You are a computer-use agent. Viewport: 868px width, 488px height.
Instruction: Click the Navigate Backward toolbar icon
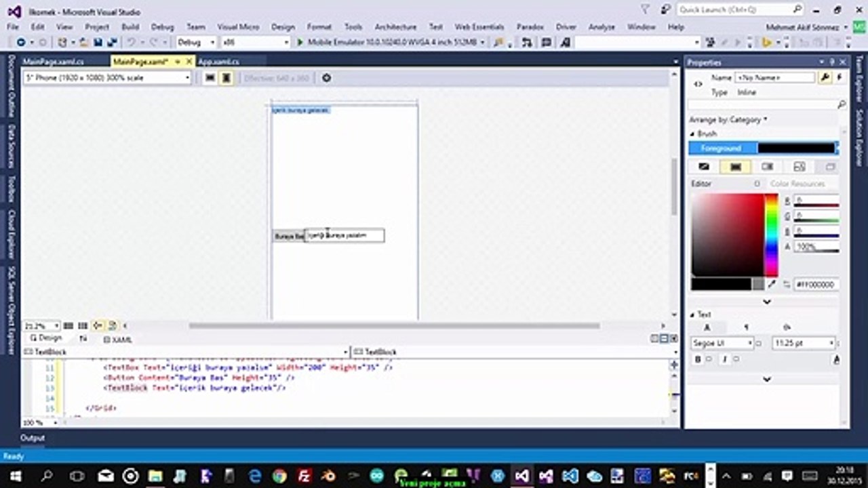tap(21, 42)
